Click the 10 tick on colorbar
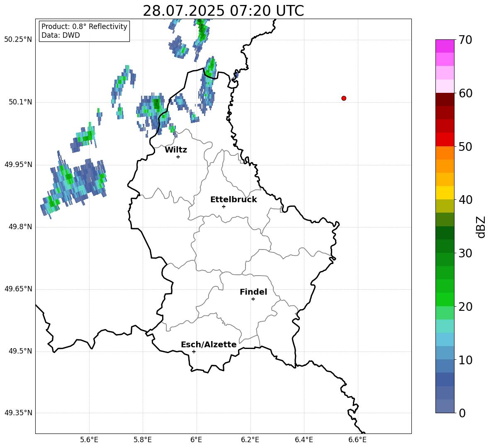 point(465,360)
